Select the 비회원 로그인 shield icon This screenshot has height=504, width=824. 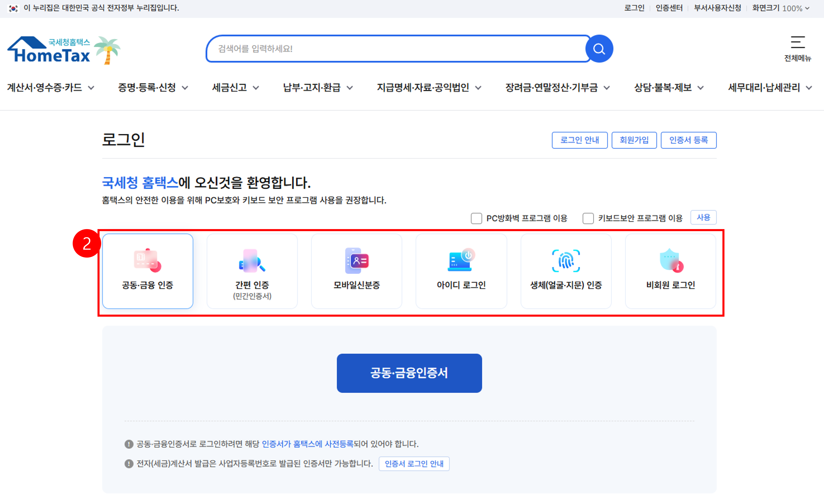[671, 260]
